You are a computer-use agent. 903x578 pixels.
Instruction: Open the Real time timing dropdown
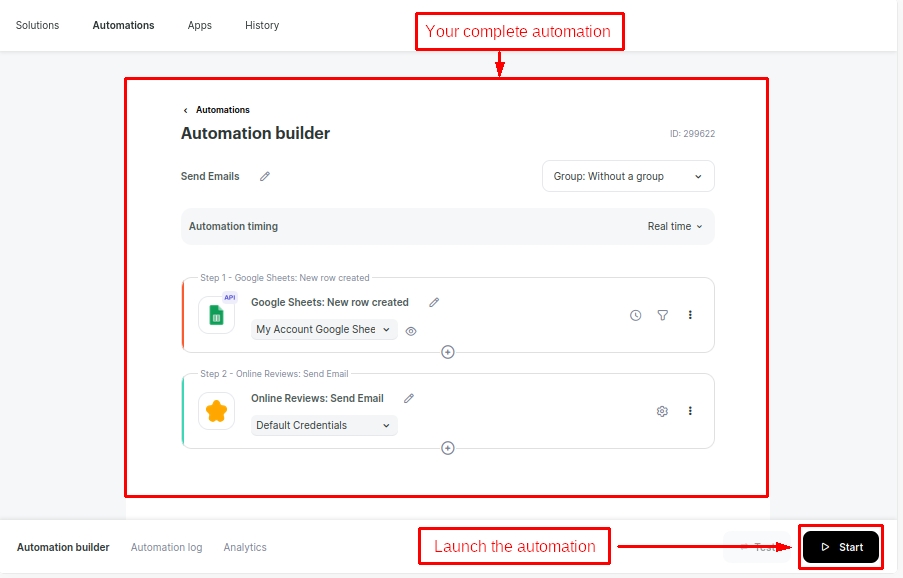[675, 226]
